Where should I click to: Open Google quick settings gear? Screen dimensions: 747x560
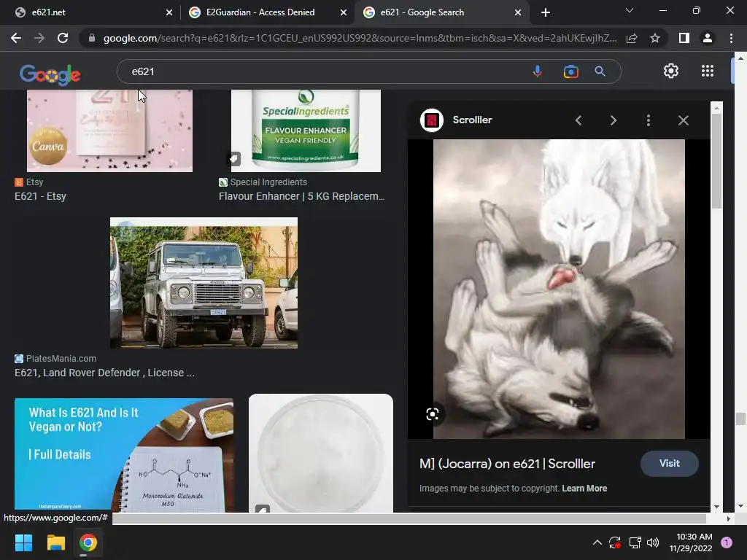click(x=671, y=71)
